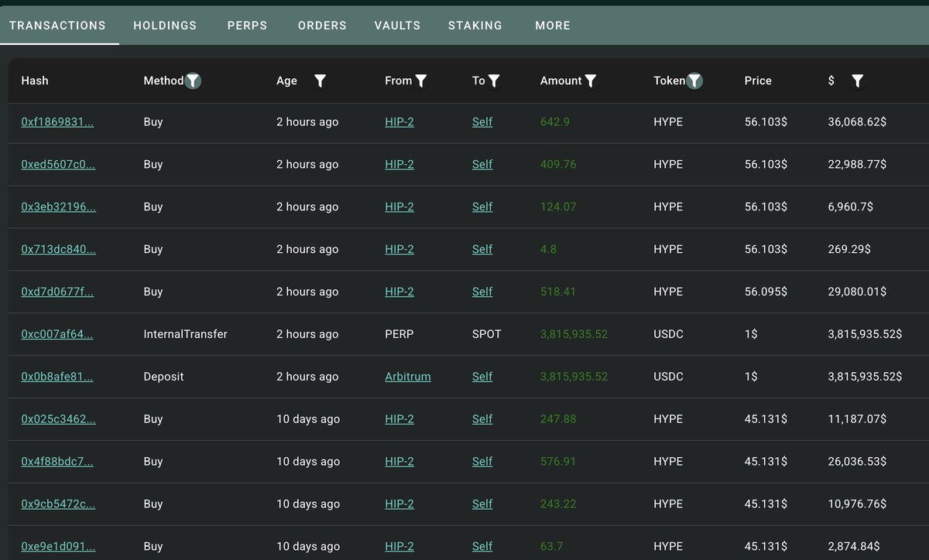
Task: Select the Price column header
Action: (x=758, y=80)
